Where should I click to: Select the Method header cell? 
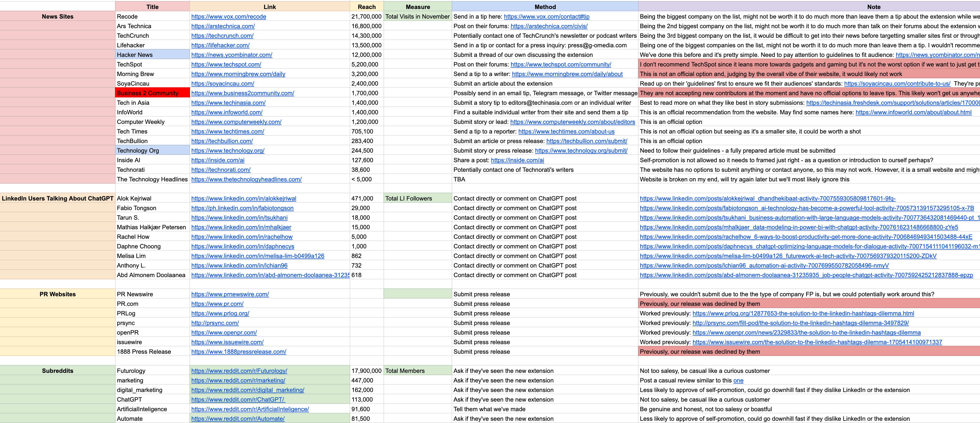545,7
